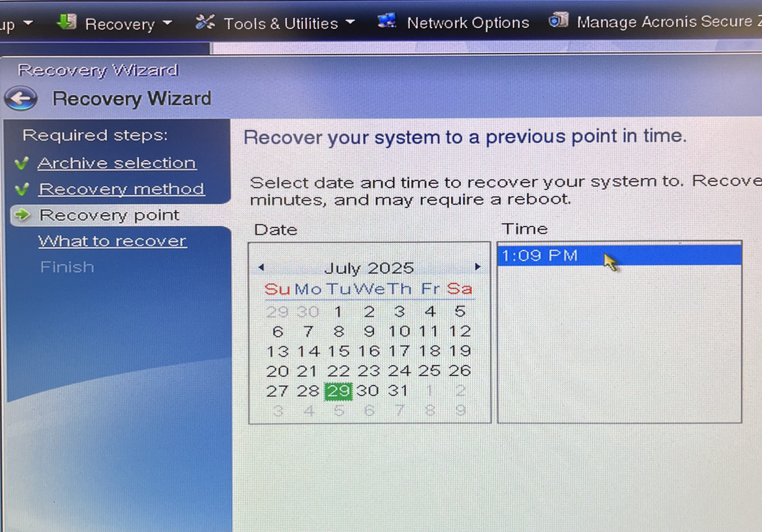Open the Archive selection step link

tap(117, 163)
